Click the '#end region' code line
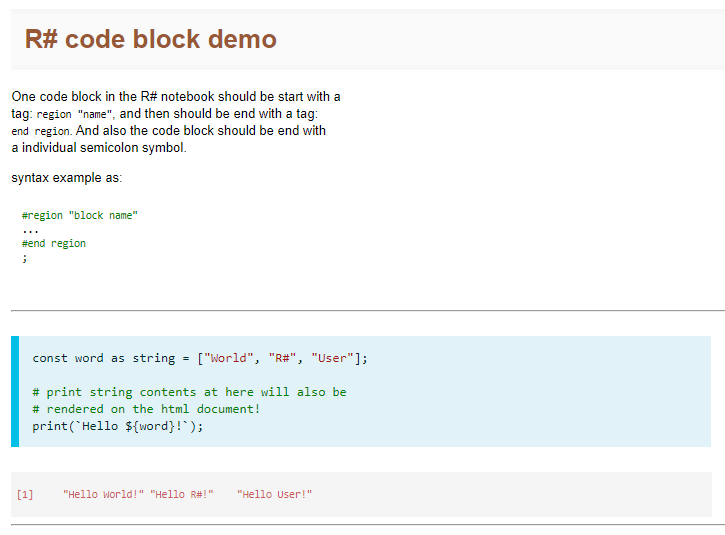 coord(54,243)
